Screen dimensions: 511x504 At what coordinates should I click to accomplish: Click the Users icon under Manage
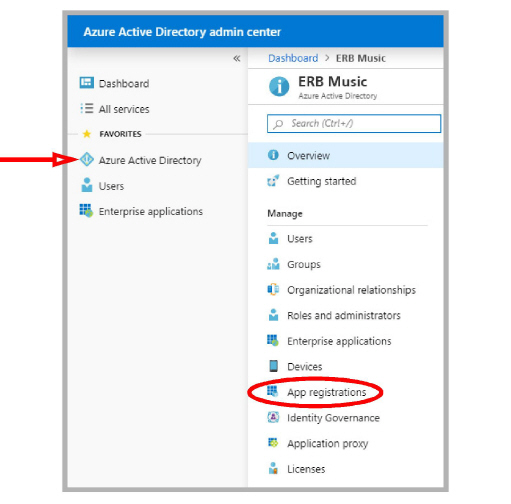click(273, 238)
